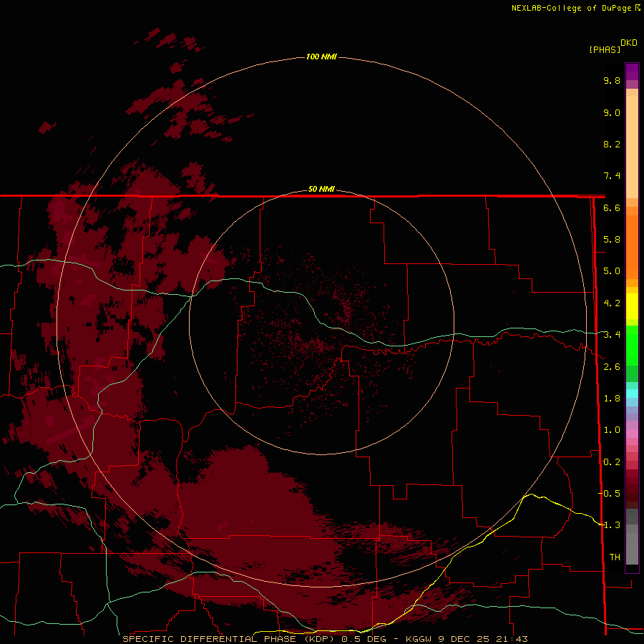Click the 8.2 value on color scale
The image size is (644, 644).
tap(612, 144)
